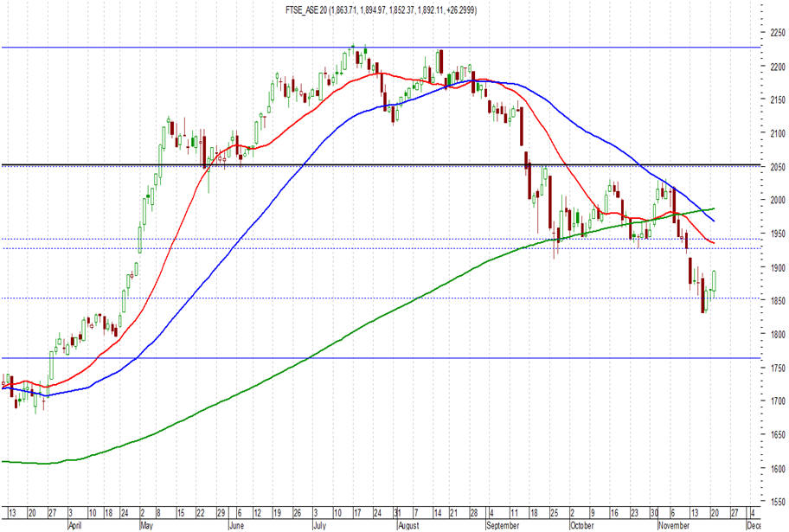Select the July month label
This screenshot has width=789, height=532.
319,525
